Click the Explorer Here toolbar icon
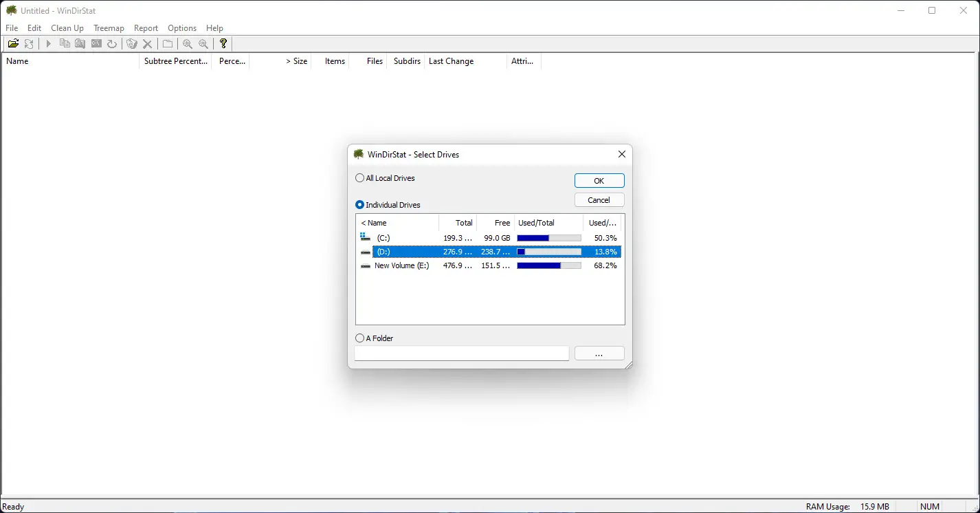980x513 pixels. tap(80, 44)
